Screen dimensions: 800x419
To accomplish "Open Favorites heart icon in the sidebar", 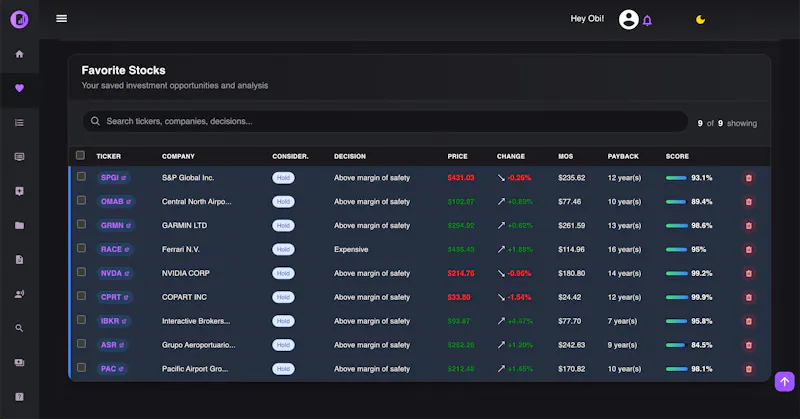I will [19, 88].
